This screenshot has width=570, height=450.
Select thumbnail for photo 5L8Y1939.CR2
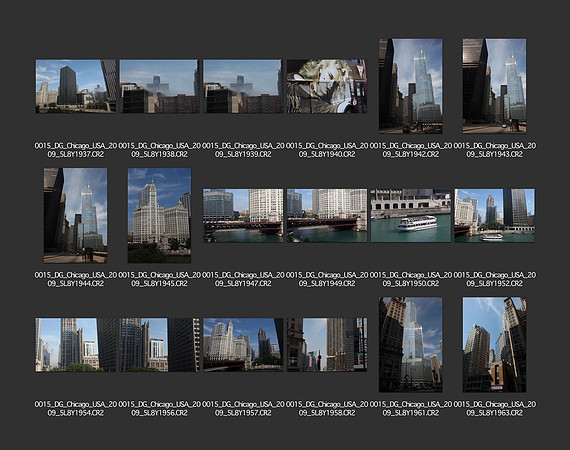click(243, 87)
